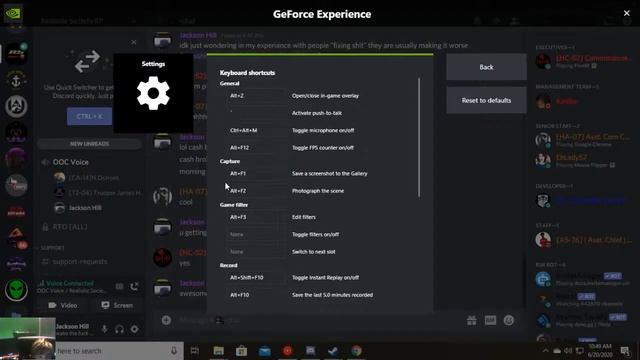
Task: Turn on Video in Discord voice panel
Action: [x=62, y=305]
